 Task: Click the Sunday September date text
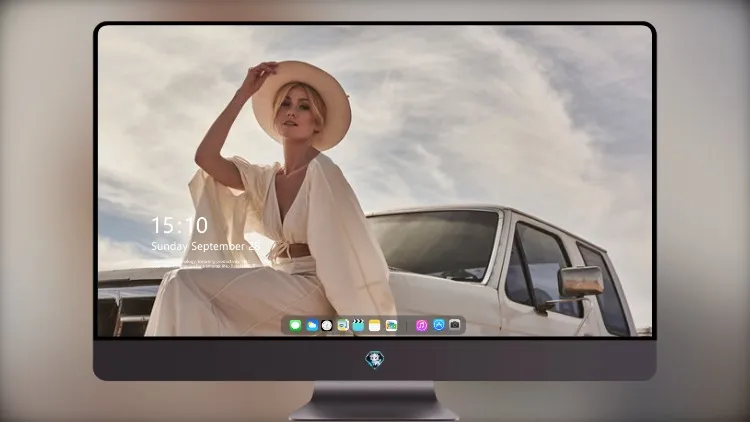tap(205, 246)
